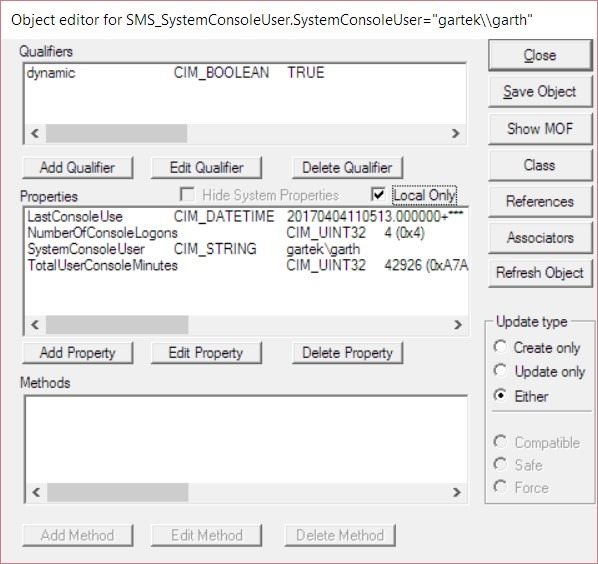Select the Either update type option
The height and width of the screenshot is (564, 598).
click(x=500, y=395)
